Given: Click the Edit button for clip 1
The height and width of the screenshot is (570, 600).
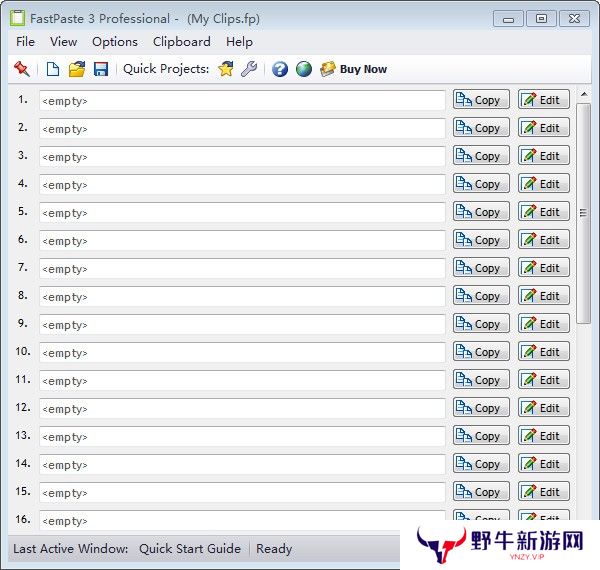Looking at the screenshot, I should [544, 99].
